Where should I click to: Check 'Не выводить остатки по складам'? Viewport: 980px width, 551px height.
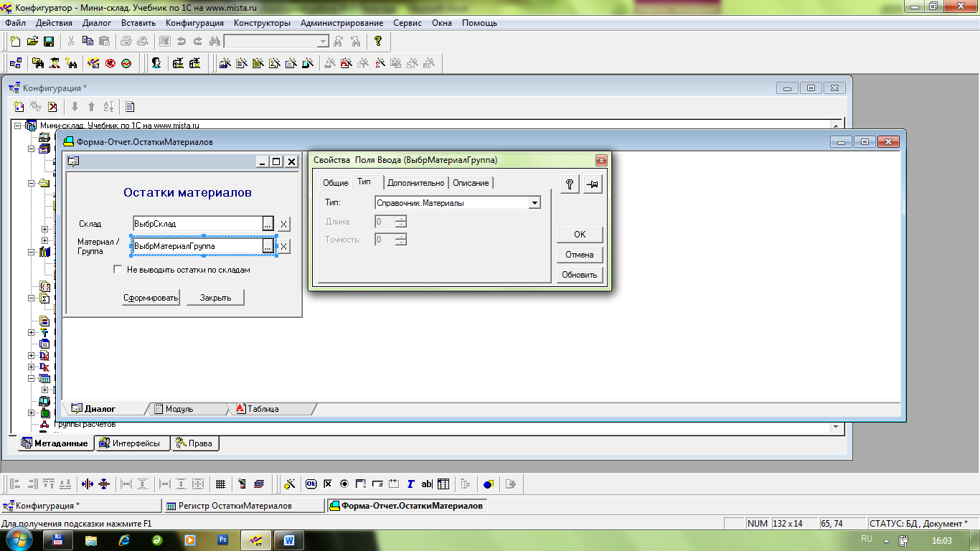[x=118, y=270]
